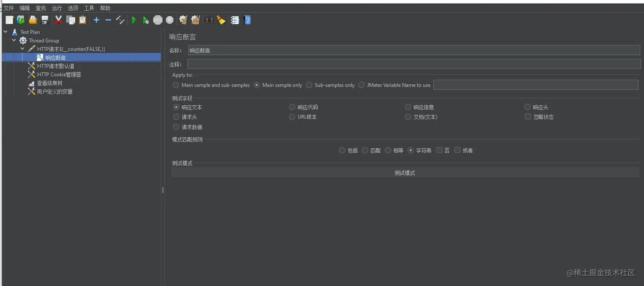Open the 文件 menu
Image resolution: width=644 pixels, height=286 pixels.
[x=9, y=8]
